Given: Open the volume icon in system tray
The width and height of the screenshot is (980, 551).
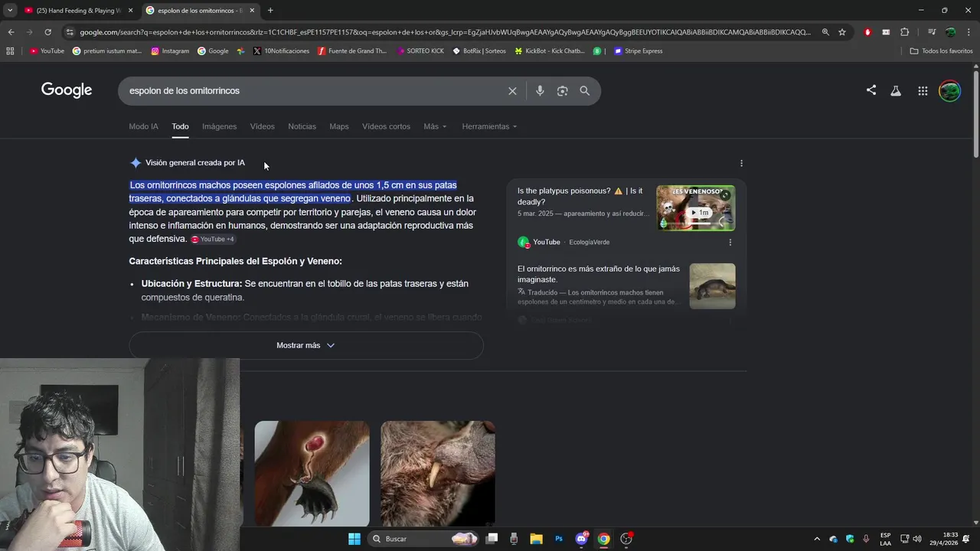Looking at the screenshot, I should 917,539.
